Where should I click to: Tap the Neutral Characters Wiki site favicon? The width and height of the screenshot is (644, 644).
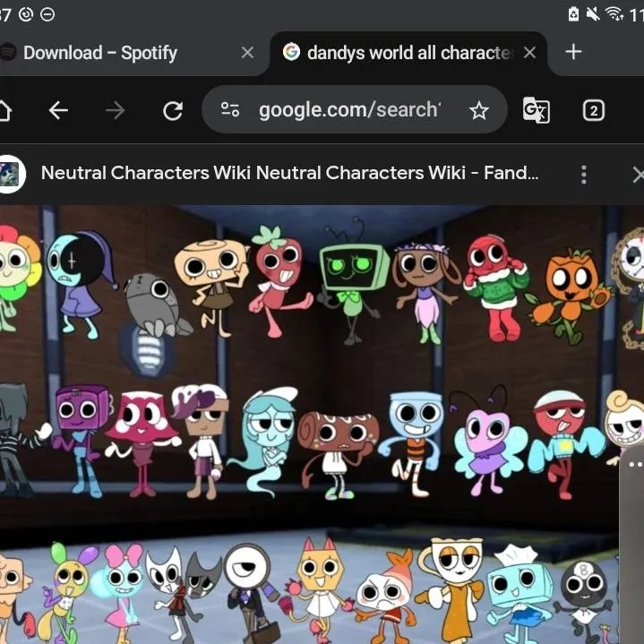coord(9,173)
